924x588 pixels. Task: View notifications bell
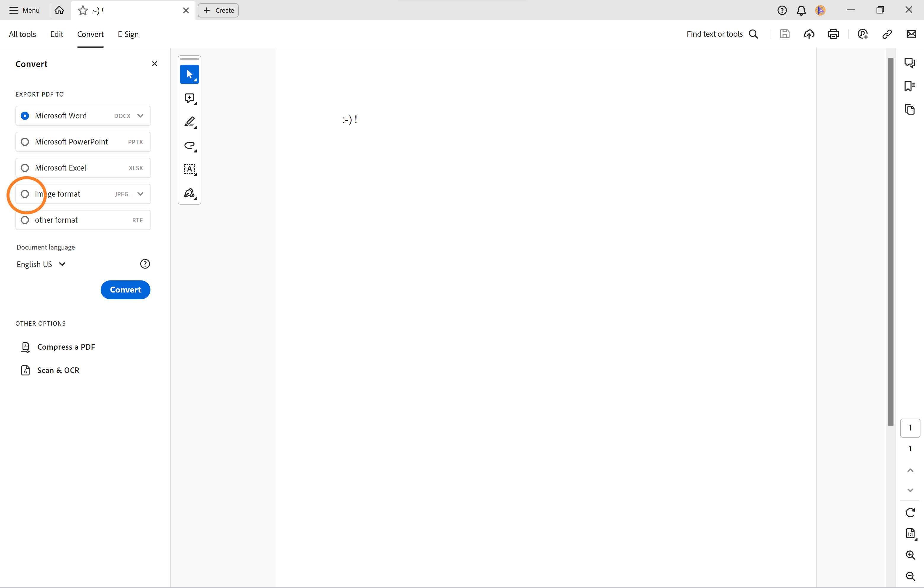click(x=801, y=10)
